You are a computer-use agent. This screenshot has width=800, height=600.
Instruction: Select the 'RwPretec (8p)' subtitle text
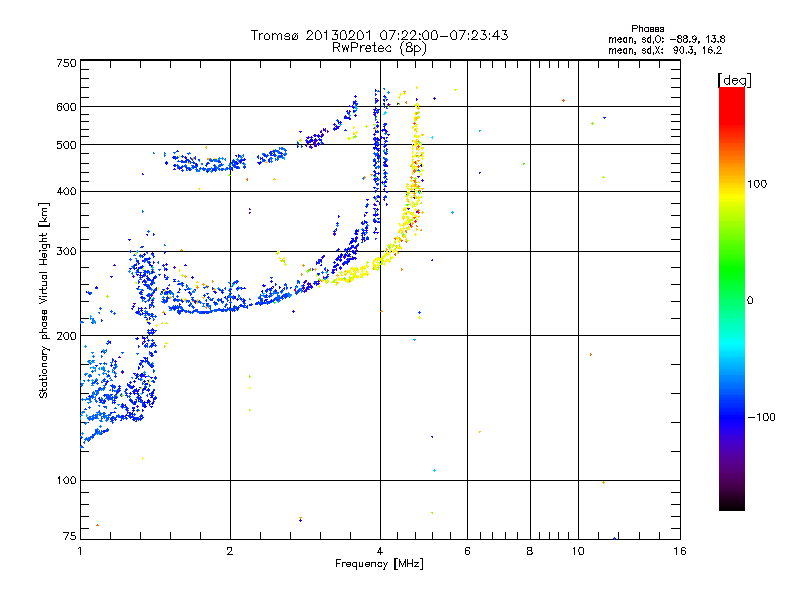[379, 48]
